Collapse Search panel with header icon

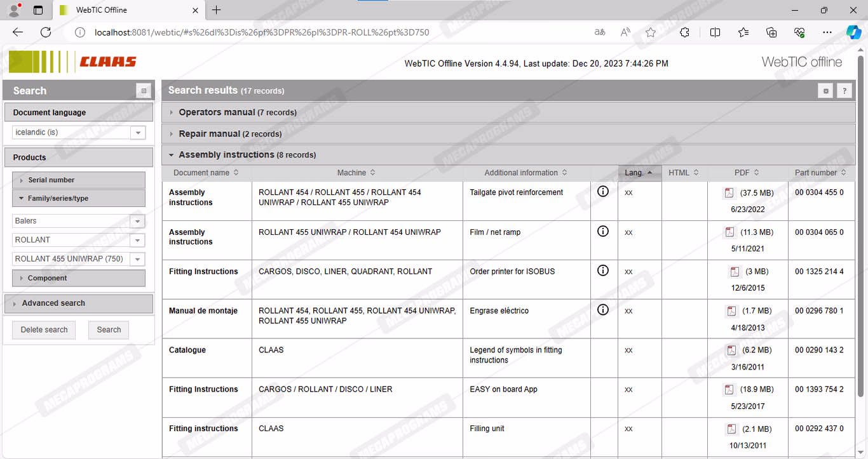click(144, 91)
